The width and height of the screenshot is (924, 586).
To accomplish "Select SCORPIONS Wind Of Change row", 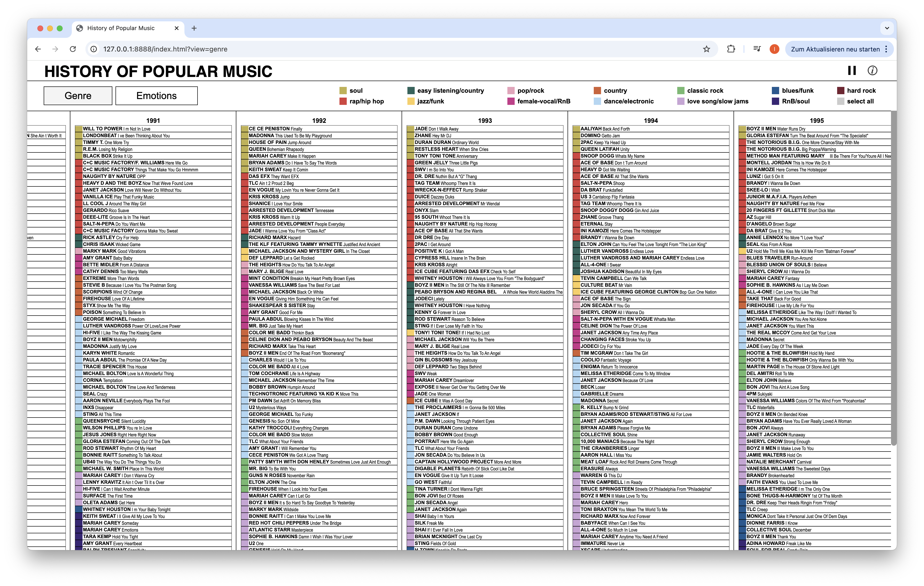I will [153, 292].
